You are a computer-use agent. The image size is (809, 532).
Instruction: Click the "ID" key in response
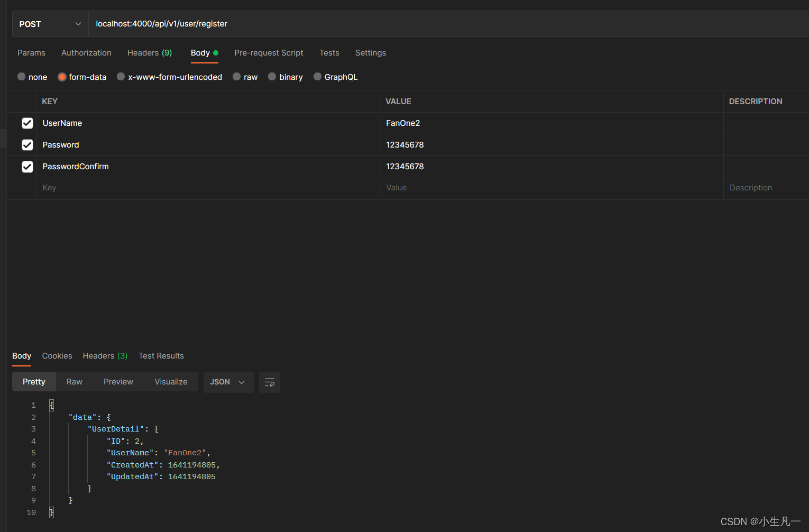[116, 441]
